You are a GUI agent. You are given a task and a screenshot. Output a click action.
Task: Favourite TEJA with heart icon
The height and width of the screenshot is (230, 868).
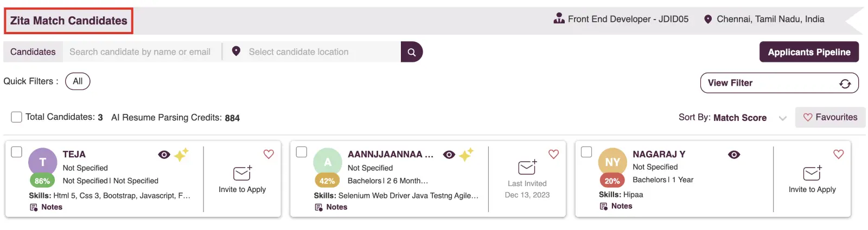269,154
